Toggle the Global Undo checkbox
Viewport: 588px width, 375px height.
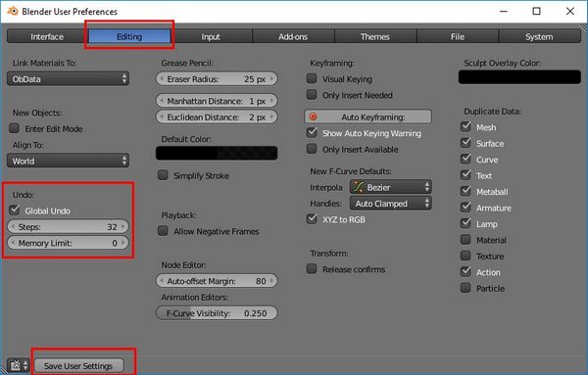15,211
